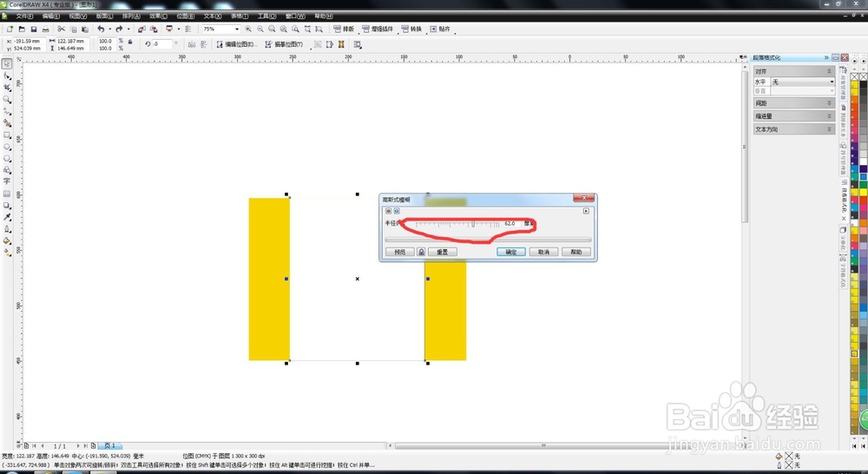Expand the 文本方向 section in docker
The width and height of the screenshot is (868, 474).
(x=829, y=129)
